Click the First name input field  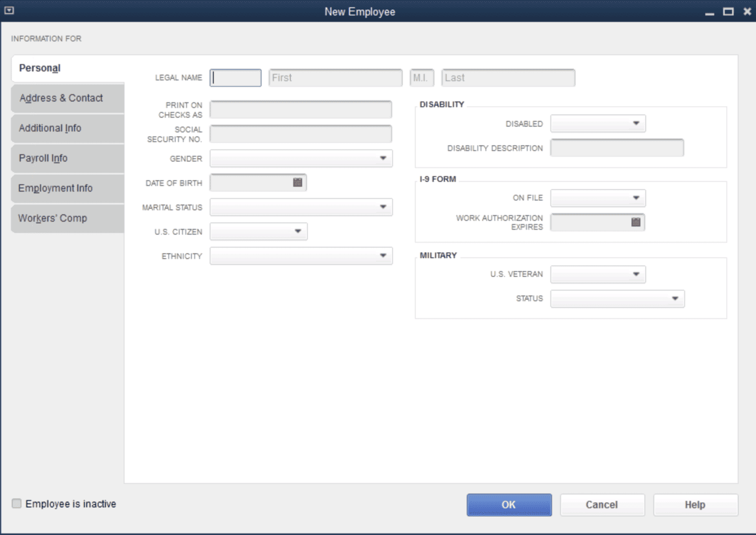point(335,77)
